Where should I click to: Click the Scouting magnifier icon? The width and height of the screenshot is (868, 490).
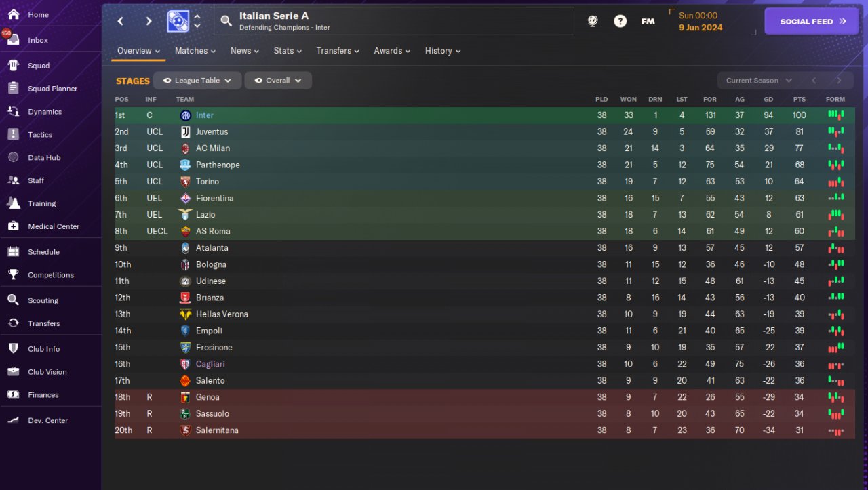(13, 300)
